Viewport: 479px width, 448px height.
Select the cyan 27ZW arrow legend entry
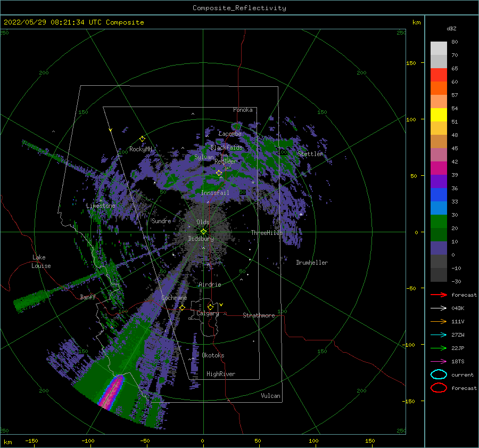(x=439, y=335)
